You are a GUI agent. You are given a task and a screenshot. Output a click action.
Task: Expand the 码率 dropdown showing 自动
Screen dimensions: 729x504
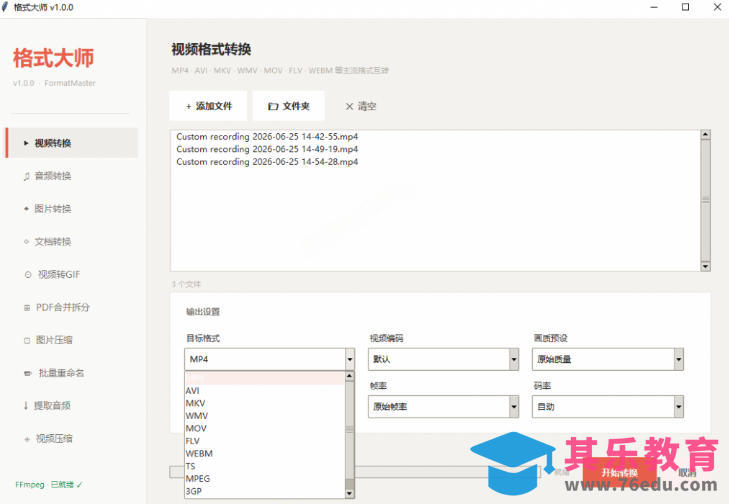point(608,407)
